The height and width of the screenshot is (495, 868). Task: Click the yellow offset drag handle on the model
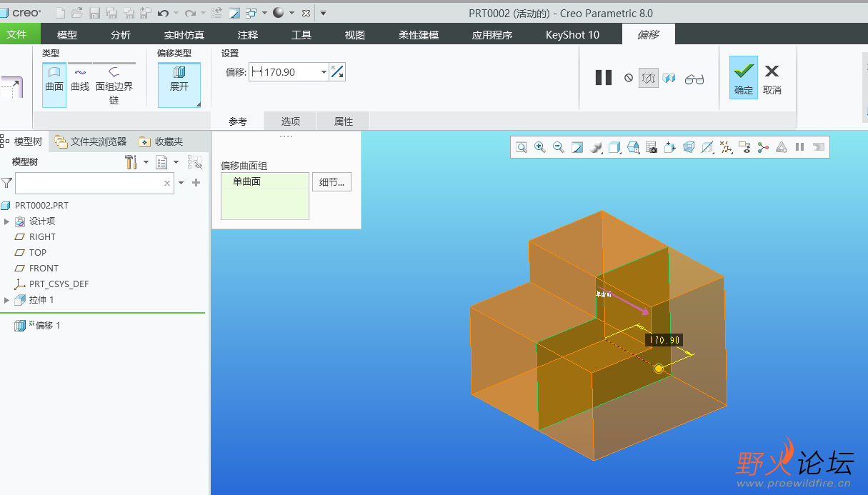click(x=659, y=369)
